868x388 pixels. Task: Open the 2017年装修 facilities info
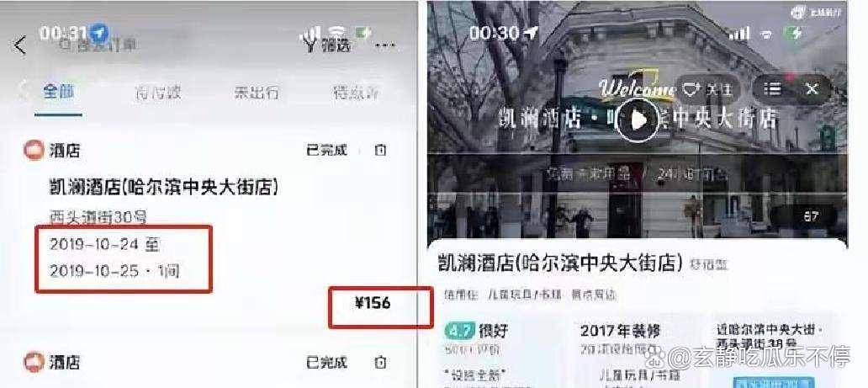(x=620, y=332)
